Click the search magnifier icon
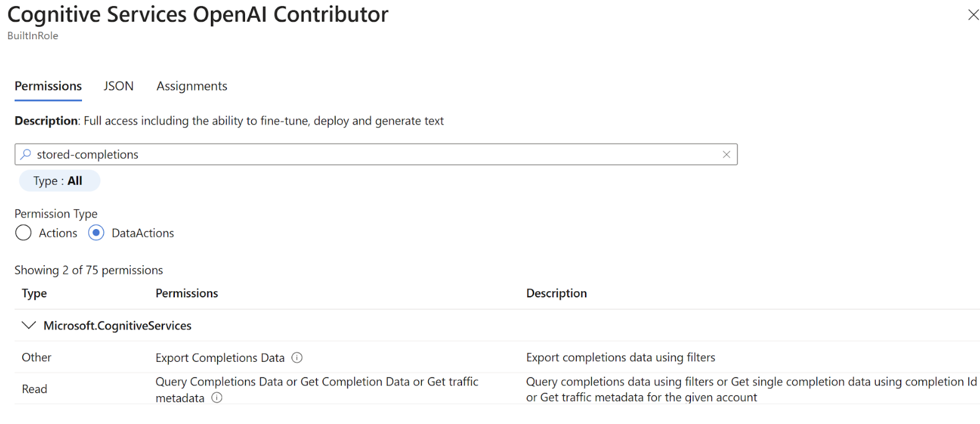The height and width of the screenshot is (424, 980). pyautogui.click(x=26, y=155)
